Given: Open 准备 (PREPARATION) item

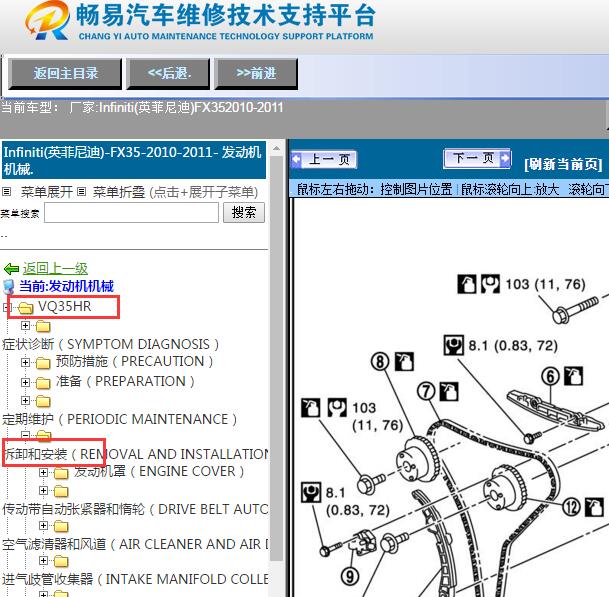Looking at the screenshot, I should [125, 381].
